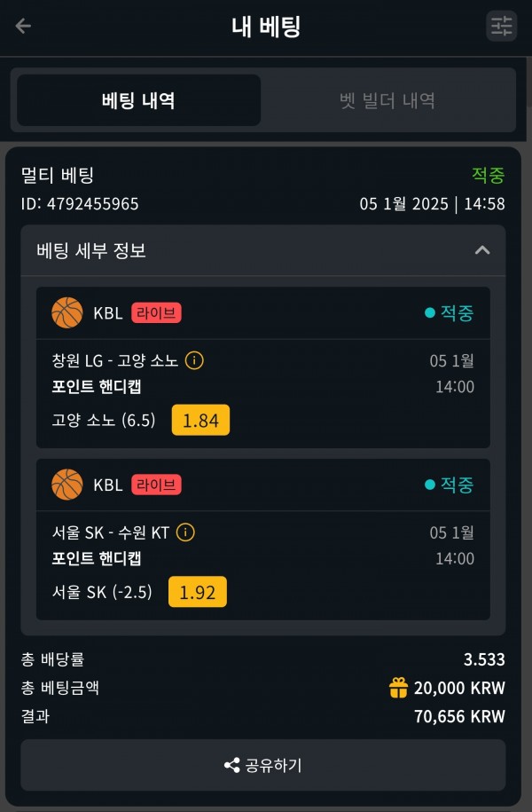
Task: Click the 서울 SK - 수원 KT match title
Action: (x=111, y=532)
